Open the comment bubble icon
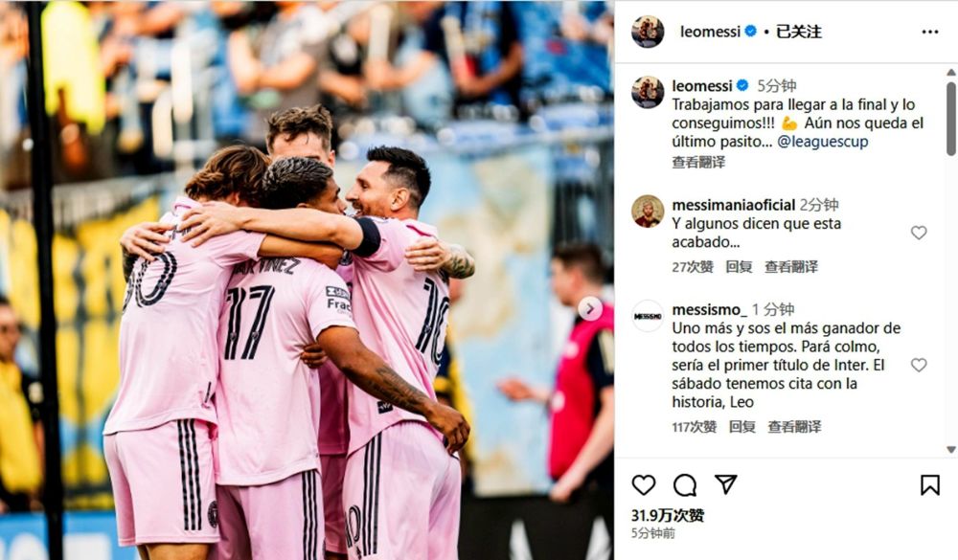 click(x=685, y=485)
